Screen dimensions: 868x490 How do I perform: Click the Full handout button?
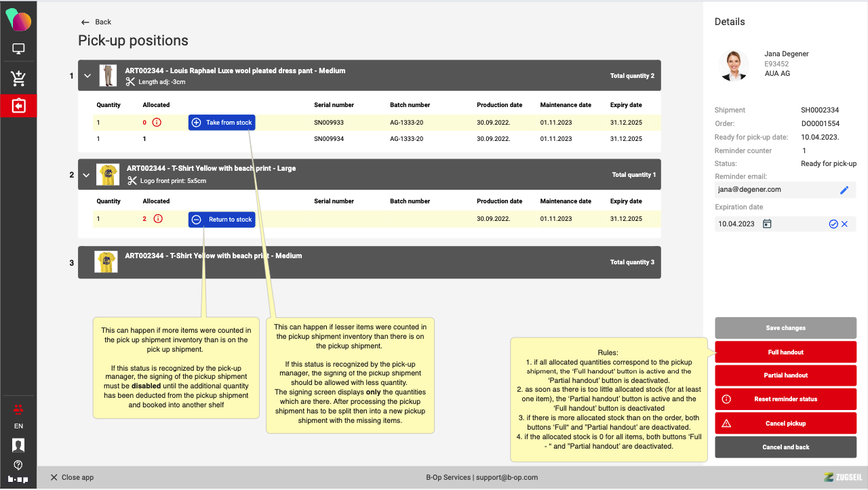point(785,352)
